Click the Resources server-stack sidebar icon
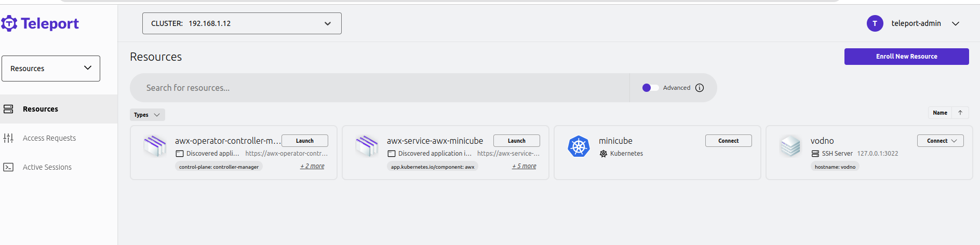This screenshot has height=245, width=980. [8, 109]
